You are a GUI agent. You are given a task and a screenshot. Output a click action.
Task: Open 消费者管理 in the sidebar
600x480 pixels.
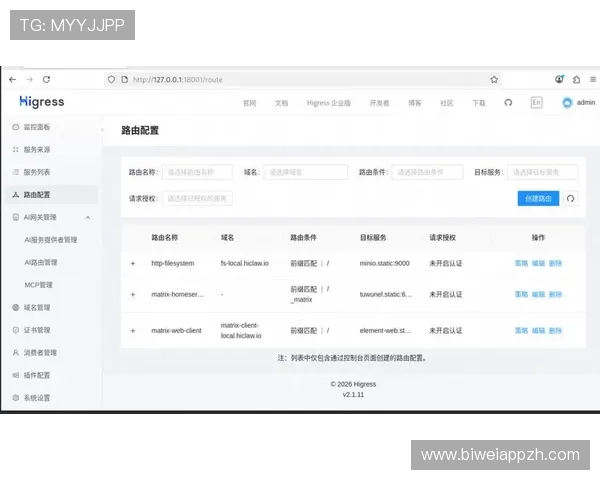coord(52,353)
